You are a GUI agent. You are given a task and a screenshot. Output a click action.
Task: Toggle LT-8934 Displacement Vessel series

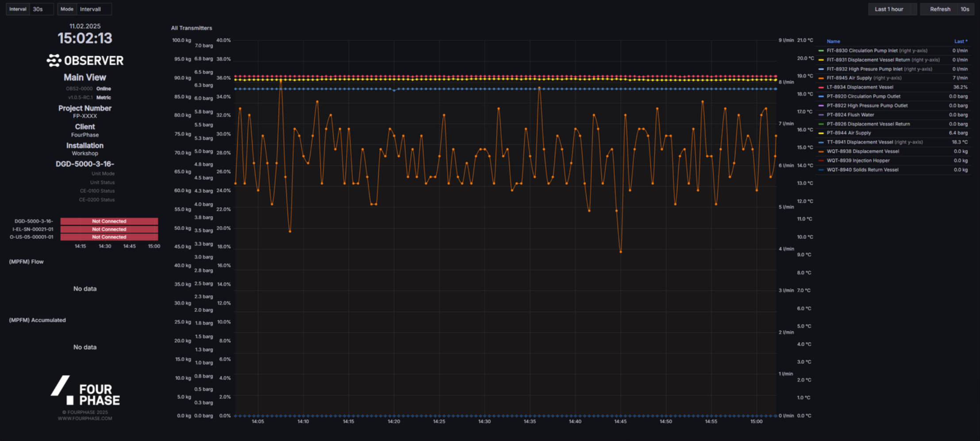[x=860, y=87]
